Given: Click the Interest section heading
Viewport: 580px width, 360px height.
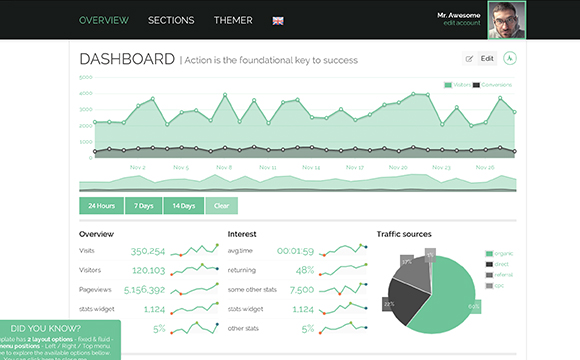Looking at the screenshot, I should [x=242, y=234].
